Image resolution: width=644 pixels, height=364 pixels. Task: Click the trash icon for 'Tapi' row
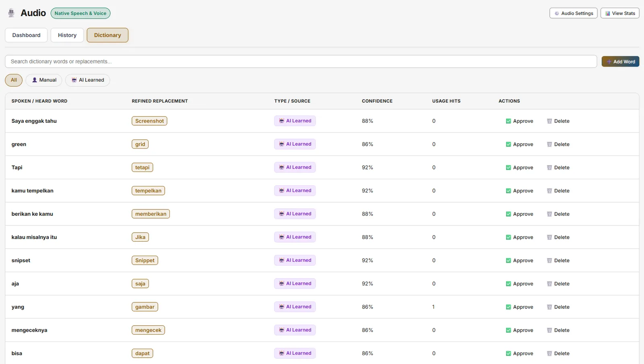pyautogui.click(x=549, y=168)
